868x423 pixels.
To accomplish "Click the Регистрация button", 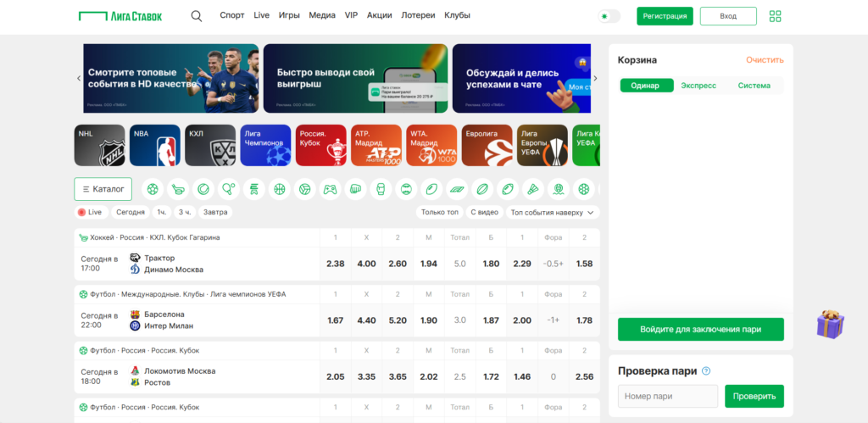I will (665, 17).
